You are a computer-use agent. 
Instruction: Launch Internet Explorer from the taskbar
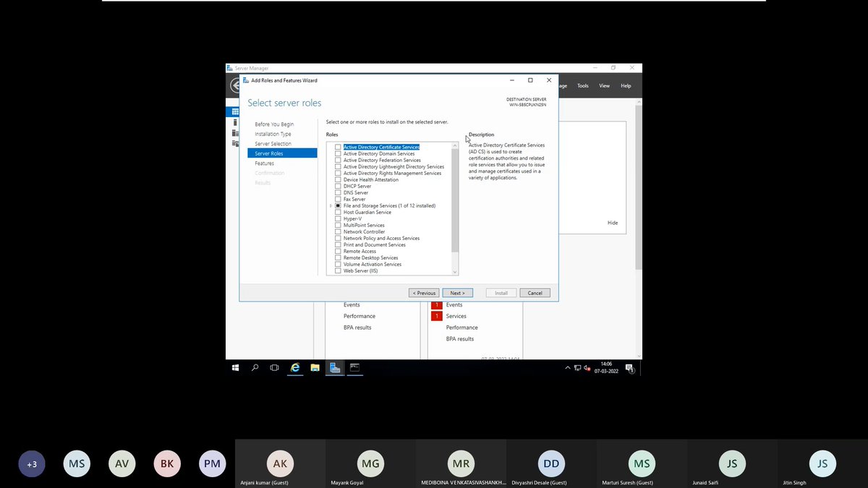(295, 367)
